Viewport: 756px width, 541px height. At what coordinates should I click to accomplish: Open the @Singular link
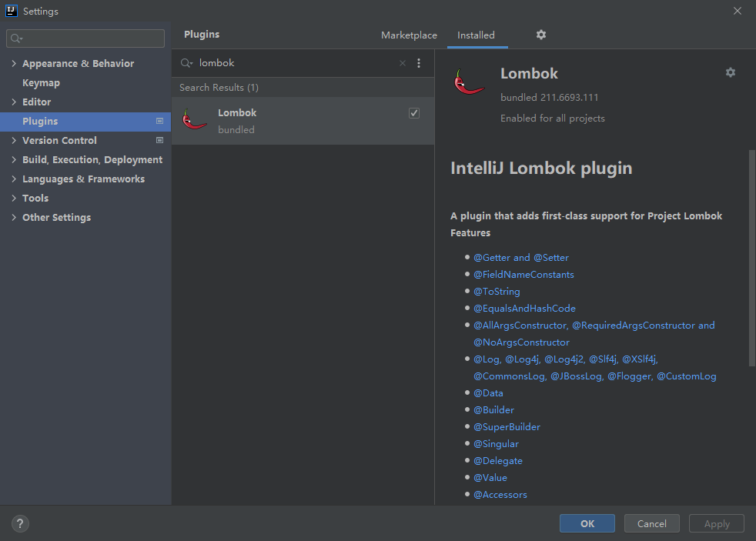[x=496, y=444]
